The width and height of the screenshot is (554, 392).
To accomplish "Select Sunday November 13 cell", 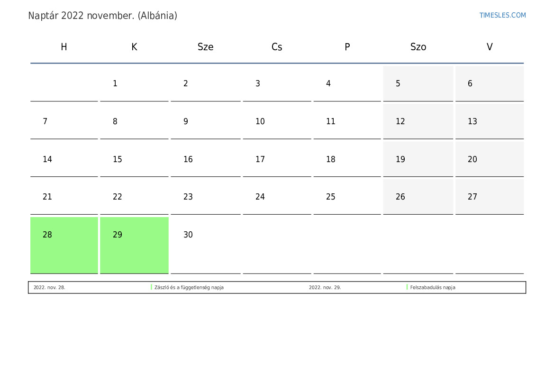I will click(x=490, y=121).
